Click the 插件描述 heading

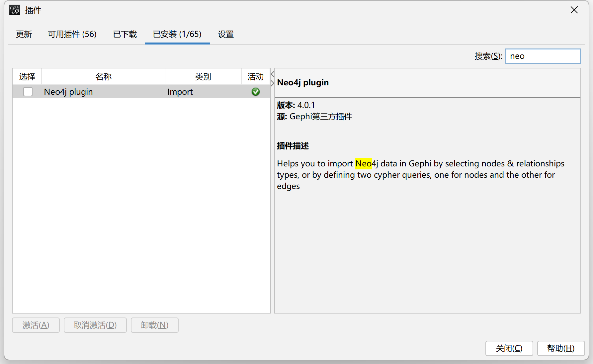(x=293, y=146)
